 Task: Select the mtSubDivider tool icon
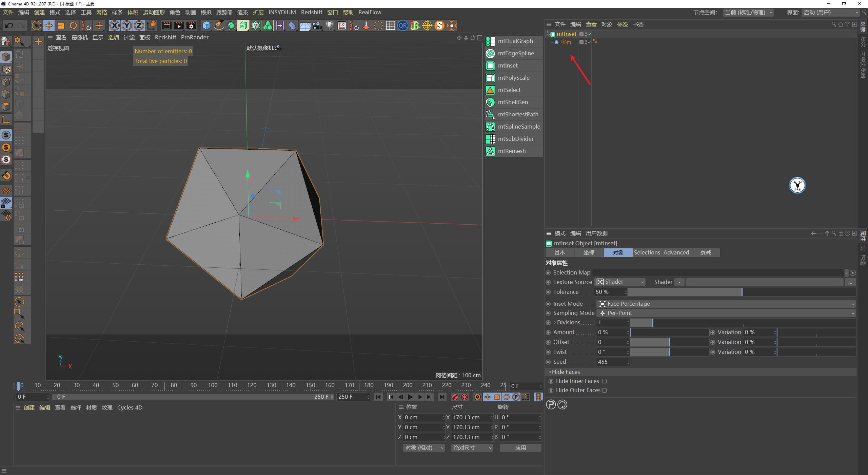tap(490, 139)
